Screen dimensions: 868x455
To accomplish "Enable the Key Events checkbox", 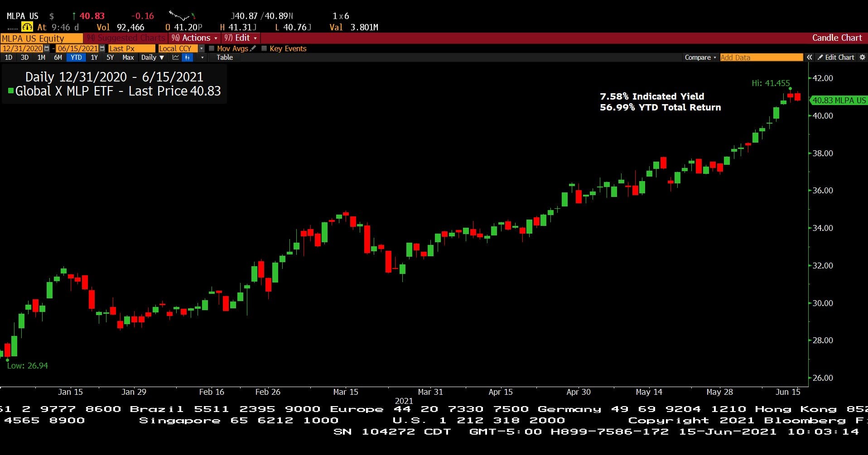I will [264, 48].
